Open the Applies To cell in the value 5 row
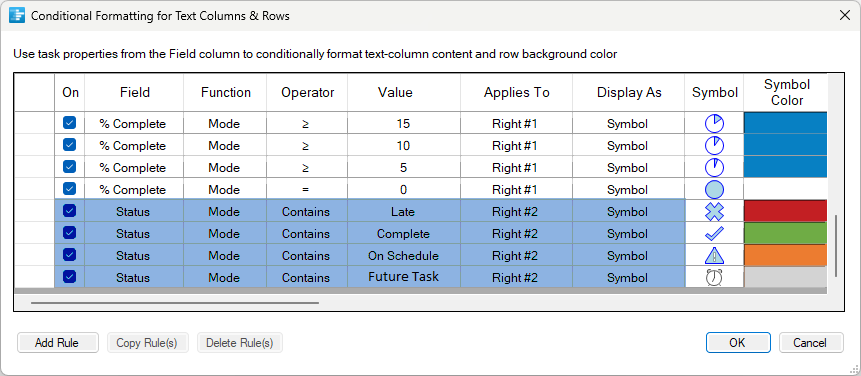861x376 pixels. pos(516,167)
